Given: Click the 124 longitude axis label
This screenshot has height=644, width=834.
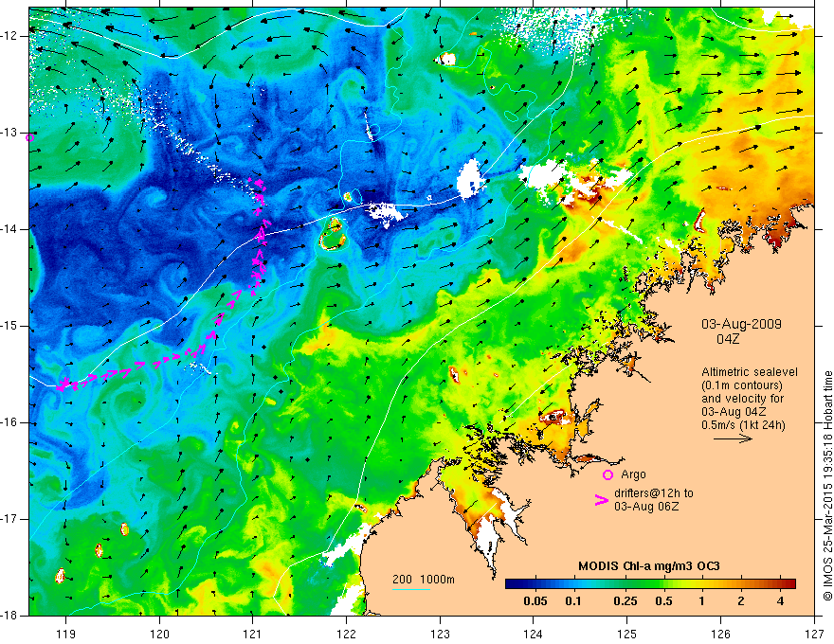Looking at the screenshot, I should (x=534, y=634).
